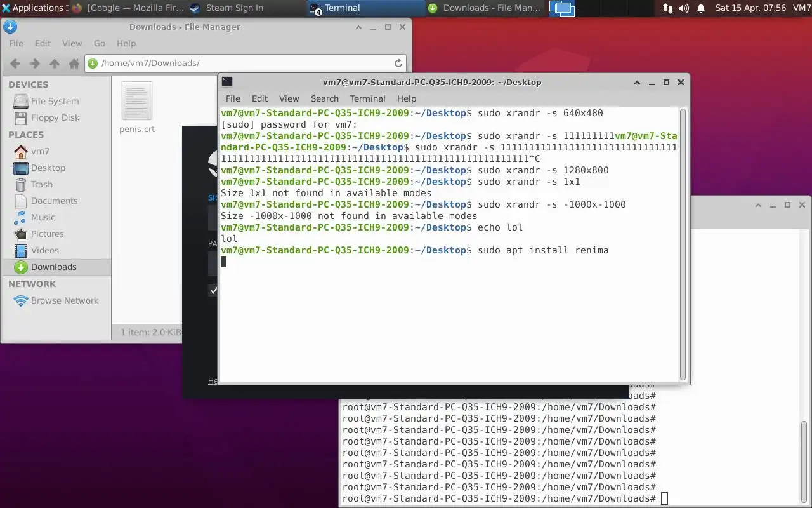Open File menu in Terminal window
Viewport: 812px width, 508px height.
point(233,98)
